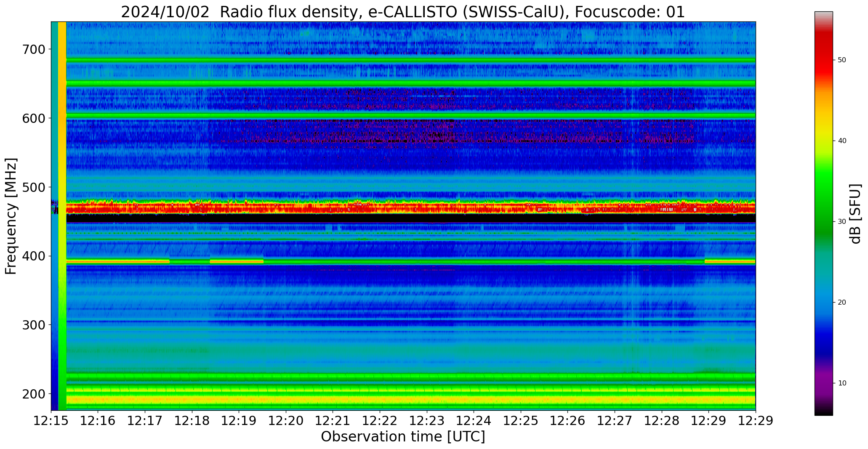
Task: Click the colorbar tick label 10
Action: point(842,383)
